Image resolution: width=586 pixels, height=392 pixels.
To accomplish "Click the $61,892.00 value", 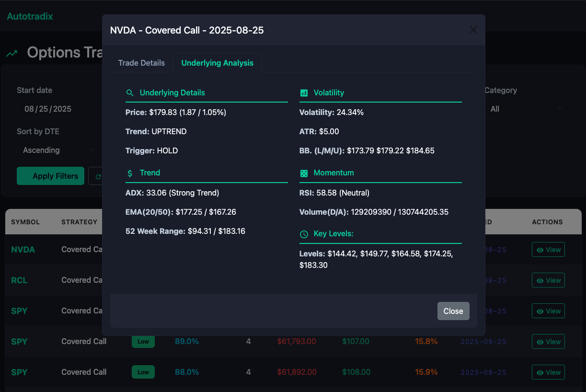I will tap(297, 372).
